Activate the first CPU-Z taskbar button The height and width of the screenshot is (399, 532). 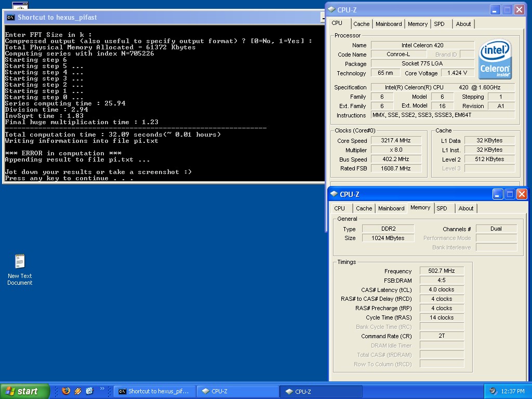(237, 391)
